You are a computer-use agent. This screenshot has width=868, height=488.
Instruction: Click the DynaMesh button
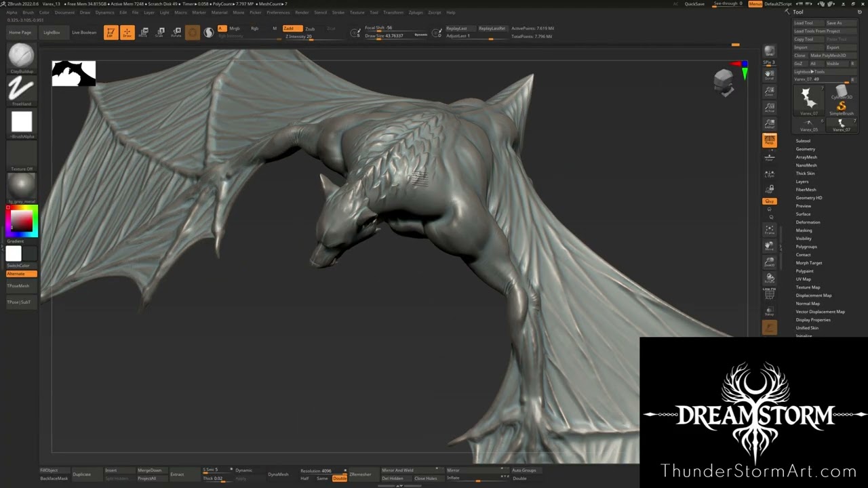[278, 474]
